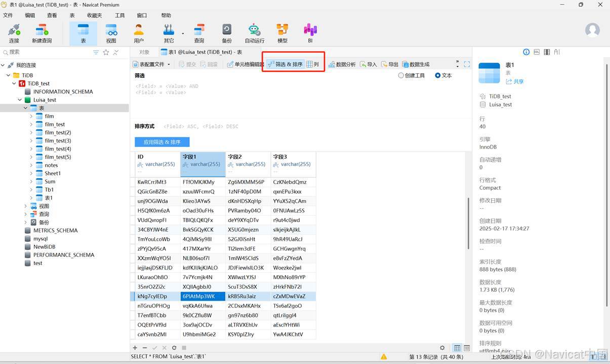This screenshot has width=610, height=364.
Task: Open the DDL icon in the right panel
Action: (x=537, y=52)
